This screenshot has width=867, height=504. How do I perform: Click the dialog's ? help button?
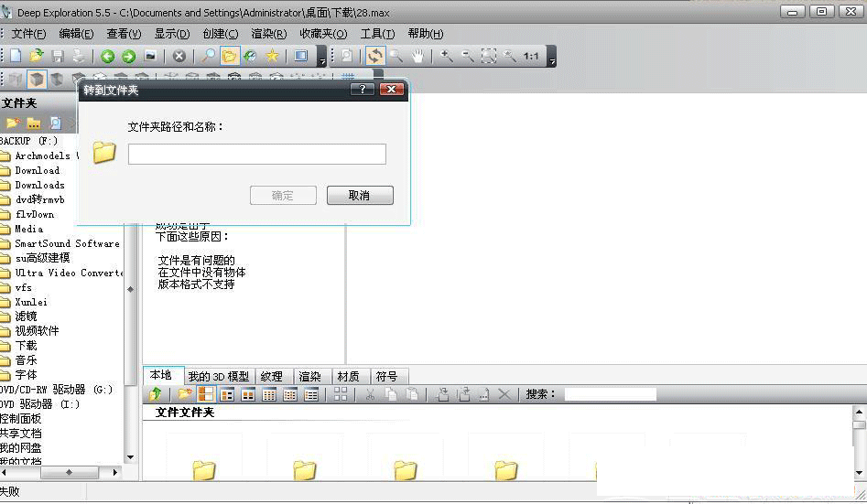pyautogui.click(x=363, y=89)
